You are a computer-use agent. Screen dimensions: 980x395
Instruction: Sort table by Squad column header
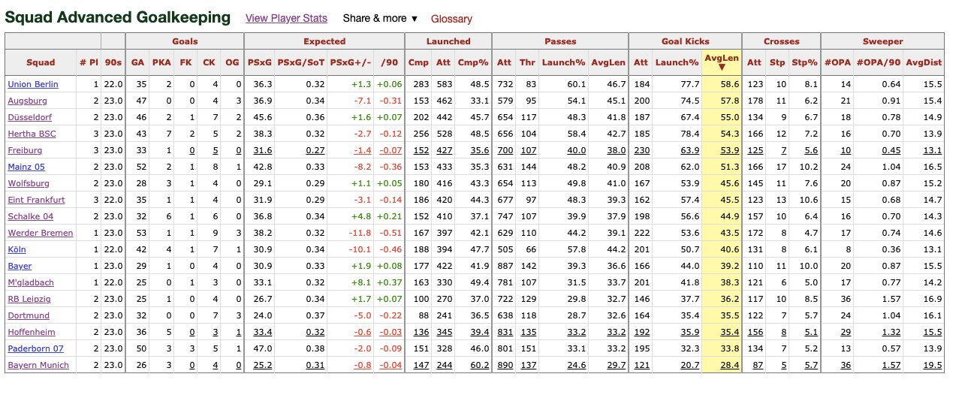click(41, 62)
